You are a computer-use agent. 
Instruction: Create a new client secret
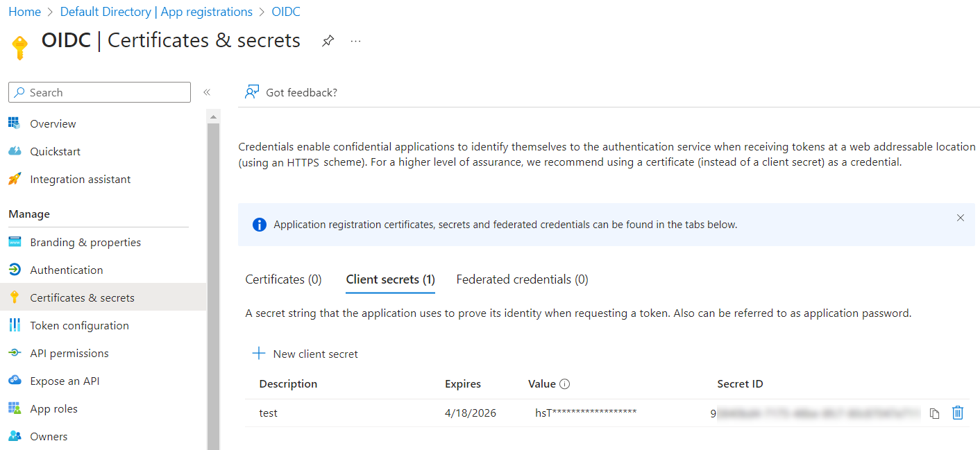(305, 354)
